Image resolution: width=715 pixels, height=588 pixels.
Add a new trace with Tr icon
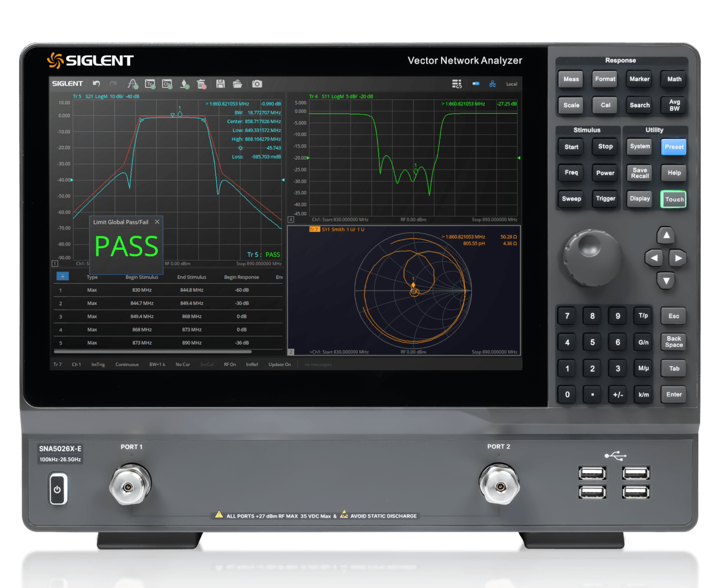(x=150, y=84)
